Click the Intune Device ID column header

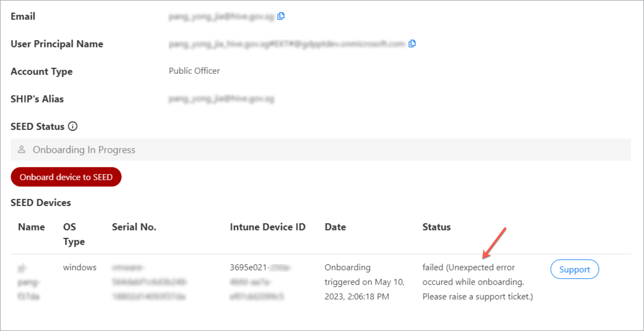(x=267, y=227)
